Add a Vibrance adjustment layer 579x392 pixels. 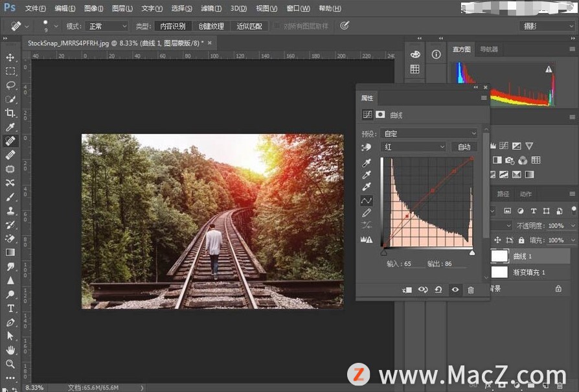point(529,146)
